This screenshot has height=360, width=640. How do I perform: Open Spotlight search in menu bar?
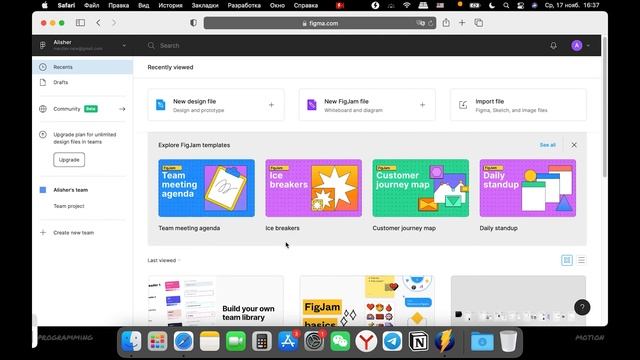[506, 5]
